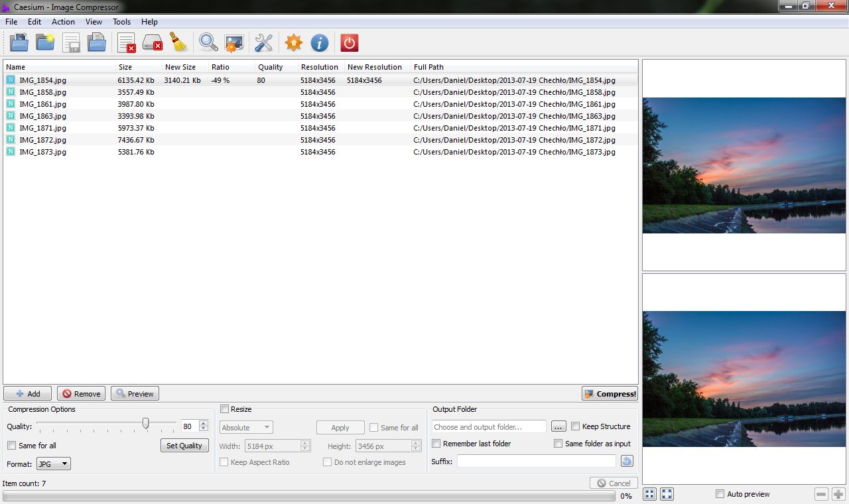The width and height of the screenshot is (849, 504).
Task: Click the file icon of IMG_1873.jpg
Action: tap(11, 152)
